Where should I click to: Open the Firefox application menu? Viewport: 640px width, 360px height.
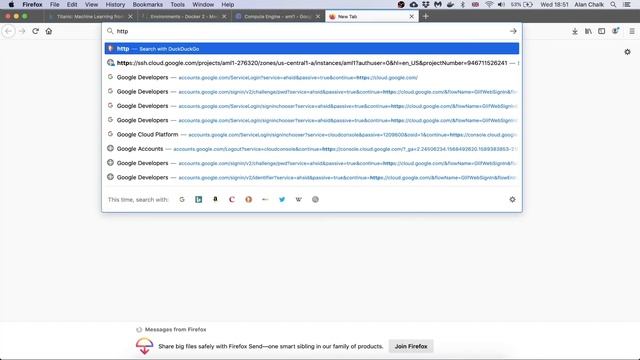click(32, 4)
